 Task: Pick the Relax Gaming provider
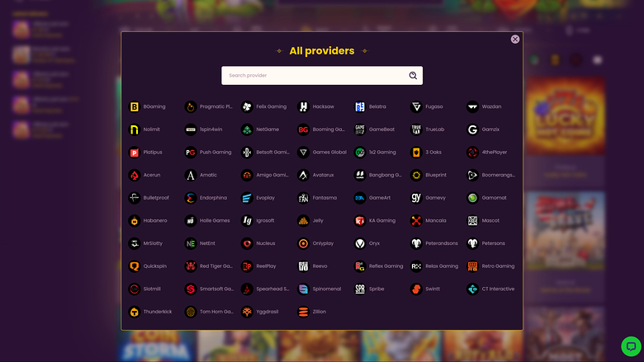434,266
